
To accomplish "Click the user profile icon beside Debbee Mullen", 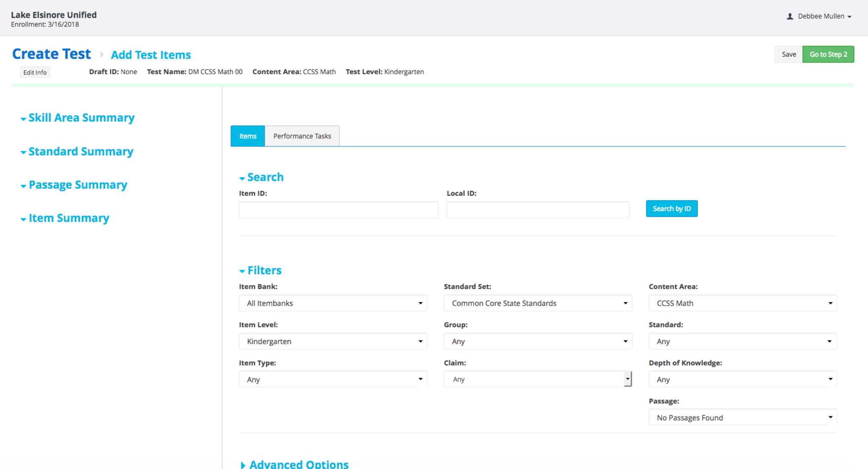I will [790, 17].
